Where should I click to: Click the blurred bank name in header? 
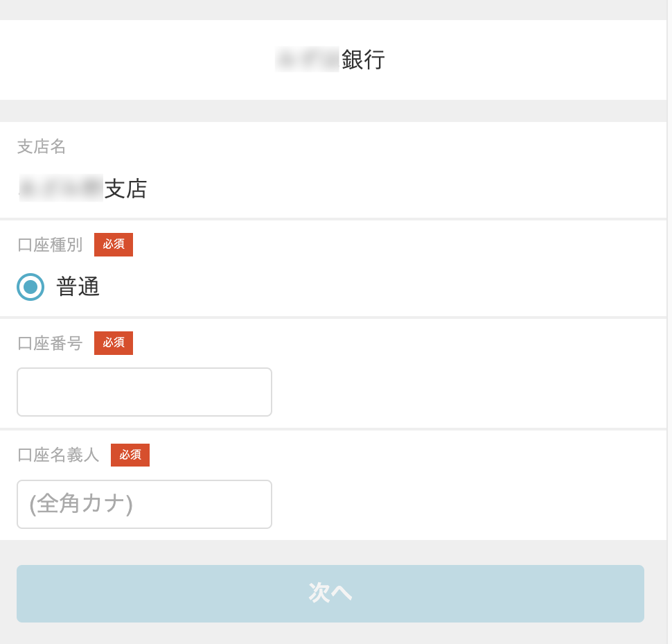(308, 60)
